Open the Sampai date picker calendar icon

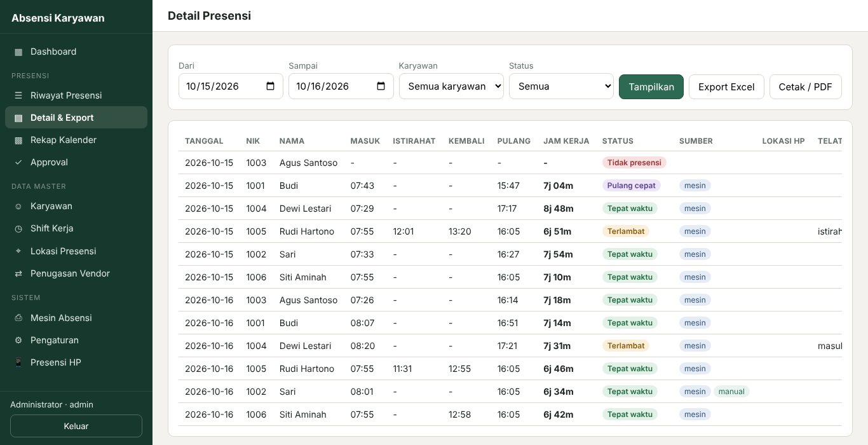tap(381, 86)
